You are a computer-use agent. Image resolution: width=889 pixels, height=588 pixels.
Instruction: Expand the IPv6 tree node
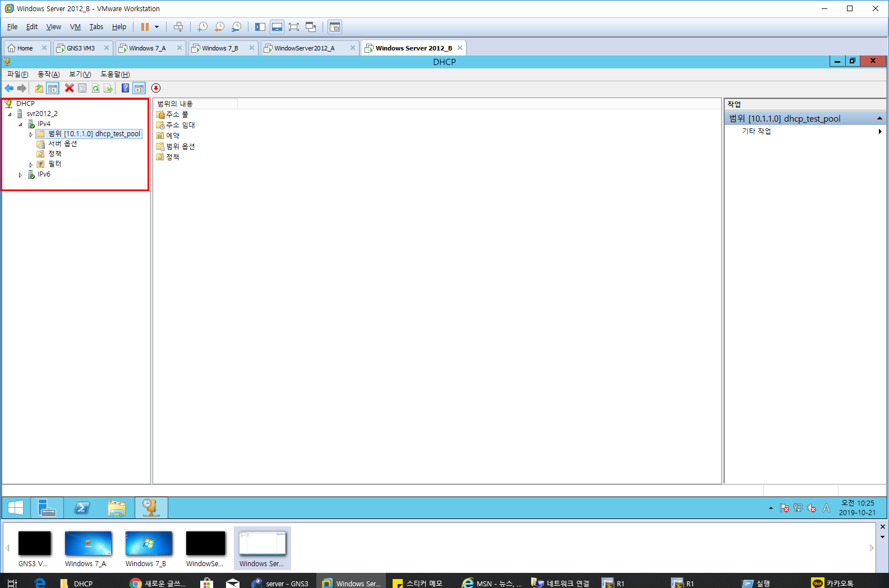pyautogui.click(x=20, y=175)
